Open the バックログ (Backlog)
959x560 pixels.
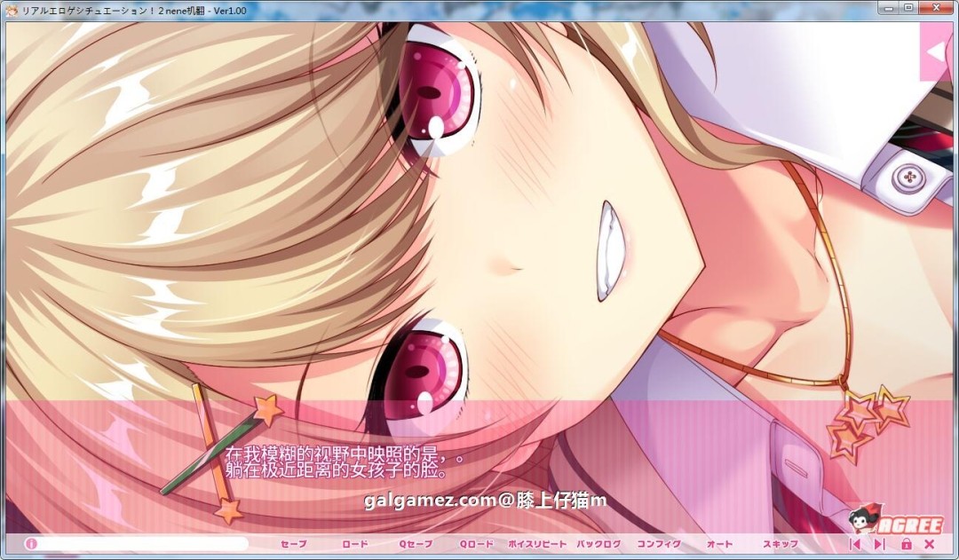[x=598, y=544]
